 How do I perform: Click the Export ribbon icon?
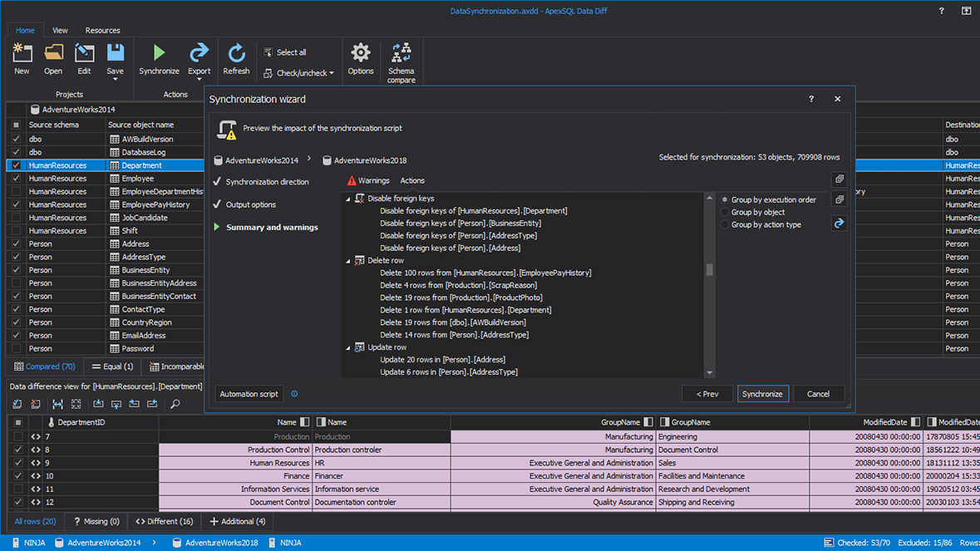click(199, 54)
